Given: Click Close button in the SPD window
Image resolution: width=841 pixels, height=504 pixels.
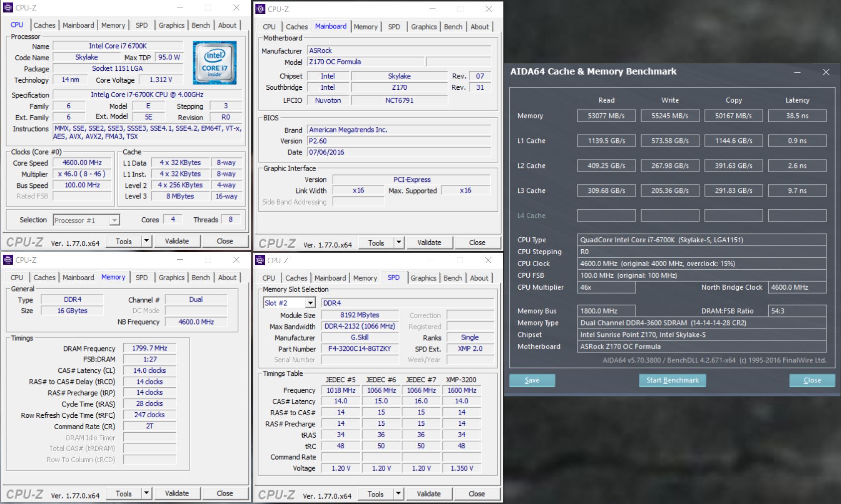Looking at the screenshot, I should [x=477, y=494].
